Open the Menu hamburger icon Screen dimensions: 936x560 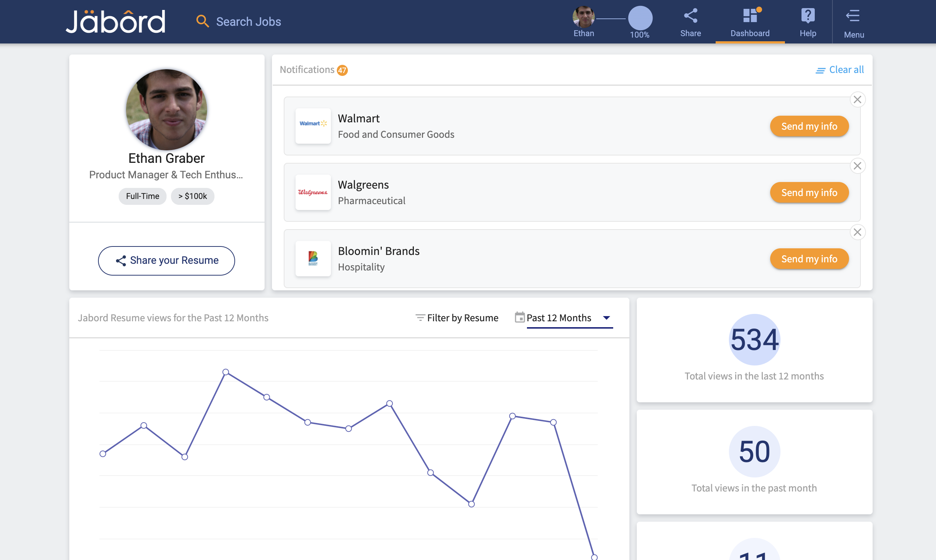pyautogui.click(x=853, y=16)
